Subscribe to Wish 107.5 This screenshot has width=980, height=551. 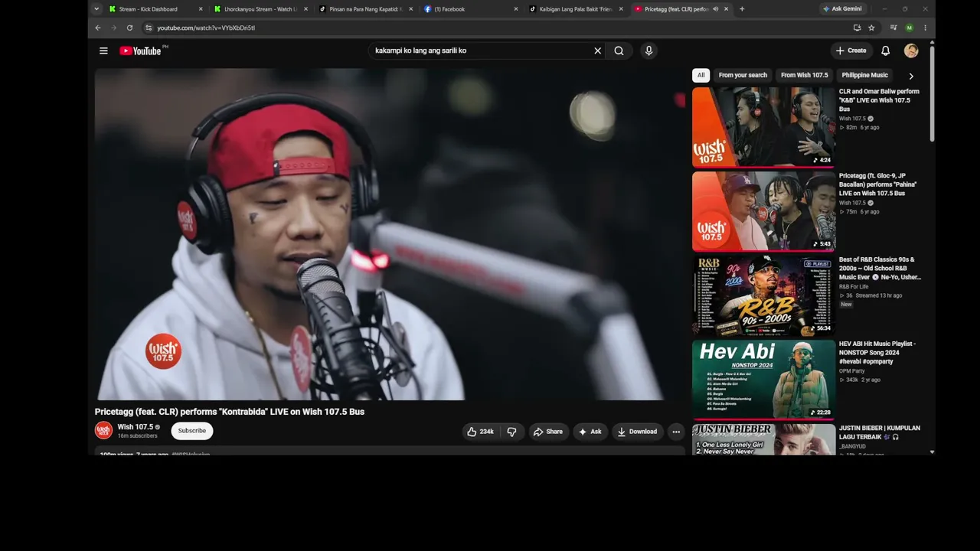[x=192, y=431]
